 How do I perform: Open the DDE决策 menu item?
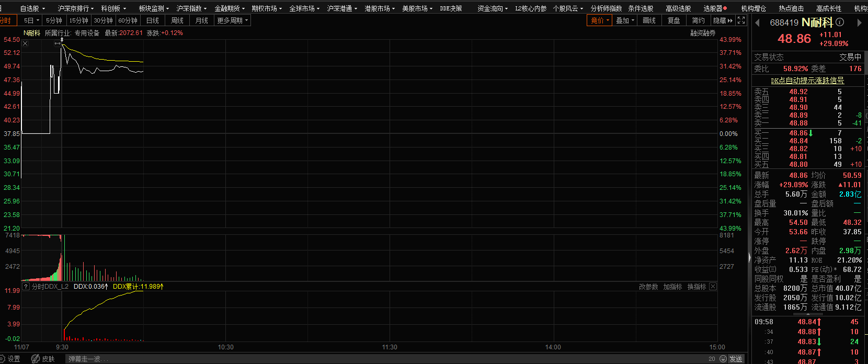coord(451,8)
